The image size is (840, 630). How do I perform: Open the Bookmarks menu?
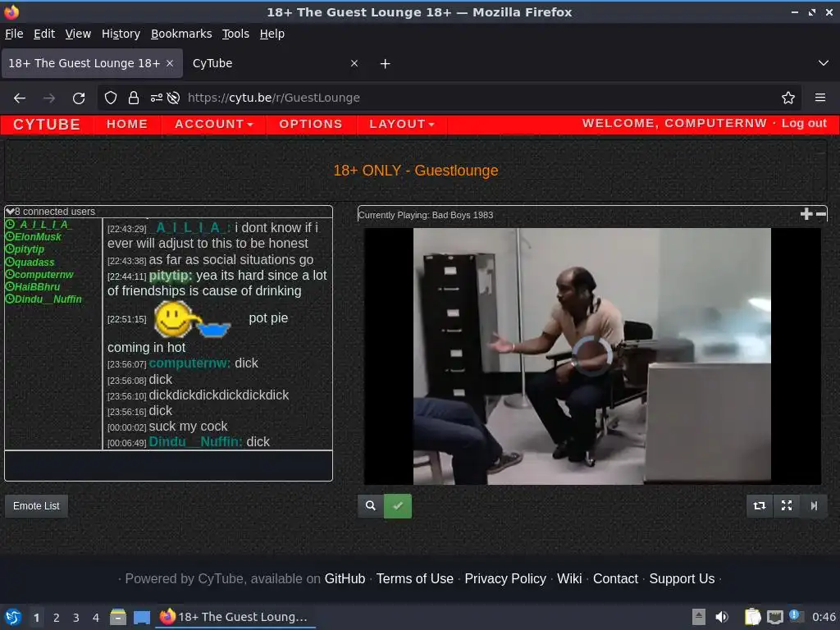(181, 34)
